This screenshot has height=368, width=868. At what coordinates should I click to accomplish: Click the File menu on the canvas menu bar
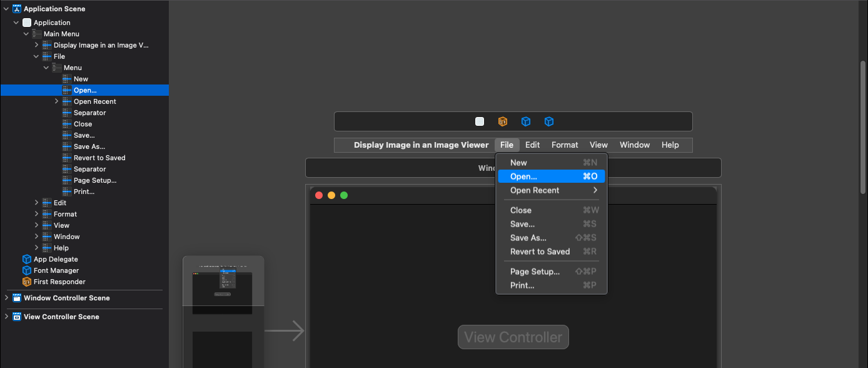point(507,145)
